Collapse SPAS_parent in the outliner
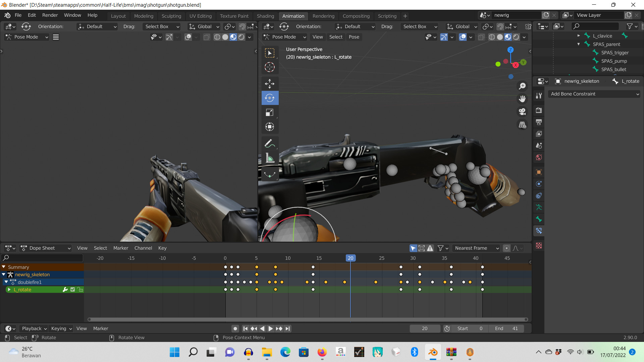The width and height of the screenshot is (644, 362). pos(579,44)
